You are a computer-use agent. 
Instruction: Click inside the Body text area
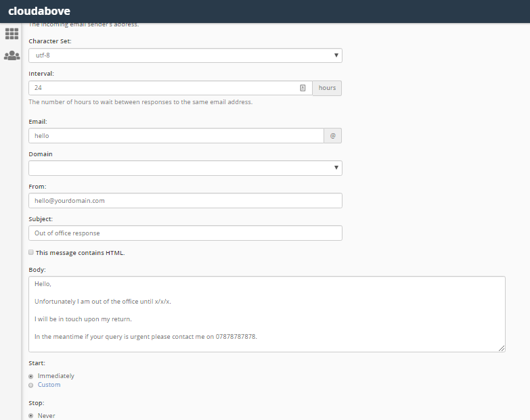[266, 314]
